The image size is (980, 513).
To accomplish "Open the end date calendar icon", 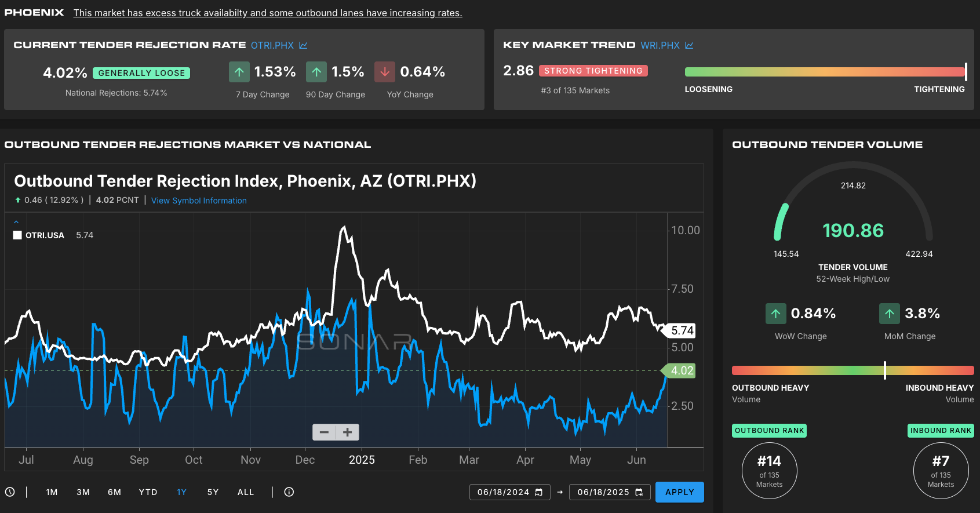I will [639, 492].
